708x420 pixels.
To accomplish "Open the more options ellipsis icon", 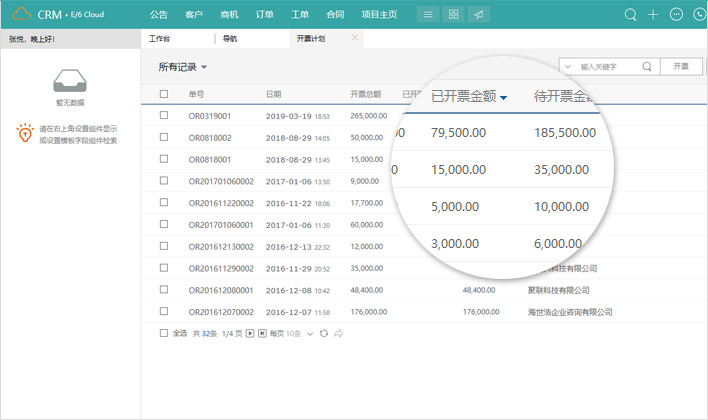I will [676, 15].
